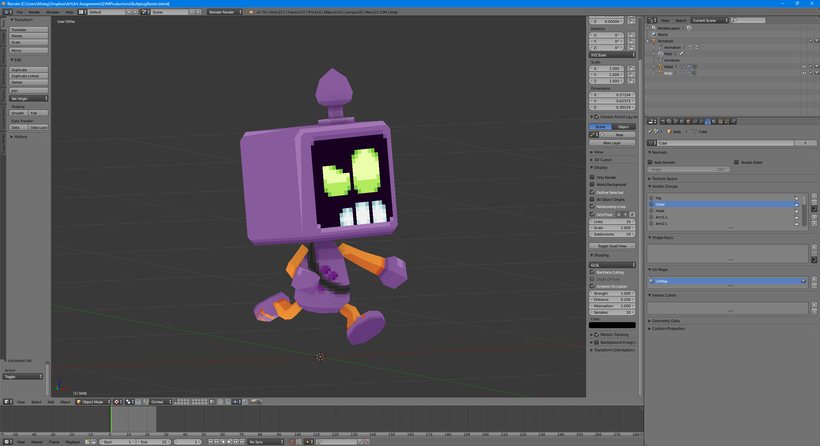Click the Pose item icon in outliner
This screenshot has width=820, height=446.
[661, 53]
